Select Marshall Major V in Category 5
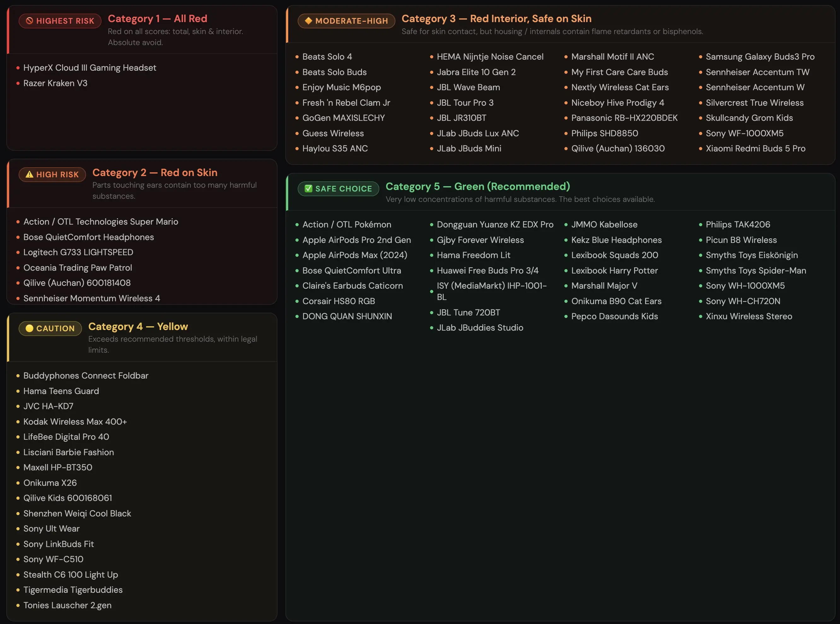Screen dimensions: 840x624 (604, 286)
